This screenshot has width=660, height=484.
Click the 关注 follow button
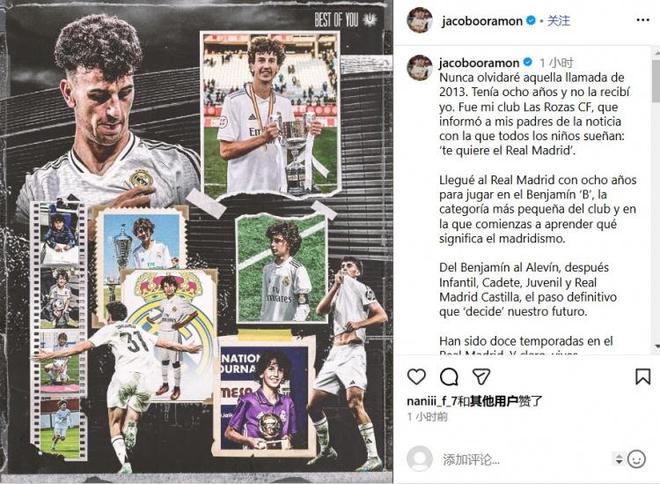(x=559, y=20)
